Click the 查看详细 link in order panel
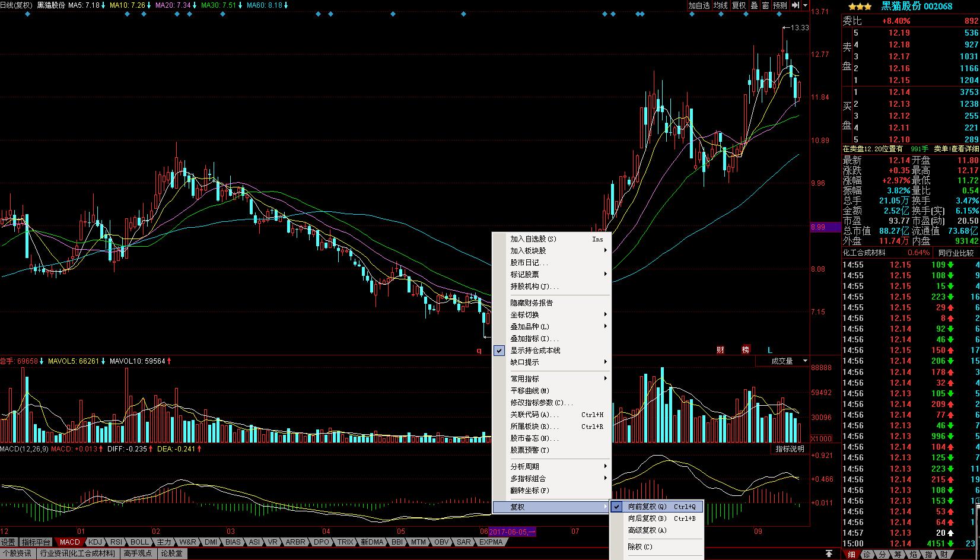Image resolution: width=980 pixels, height=560 pixels. click(964, 149)
